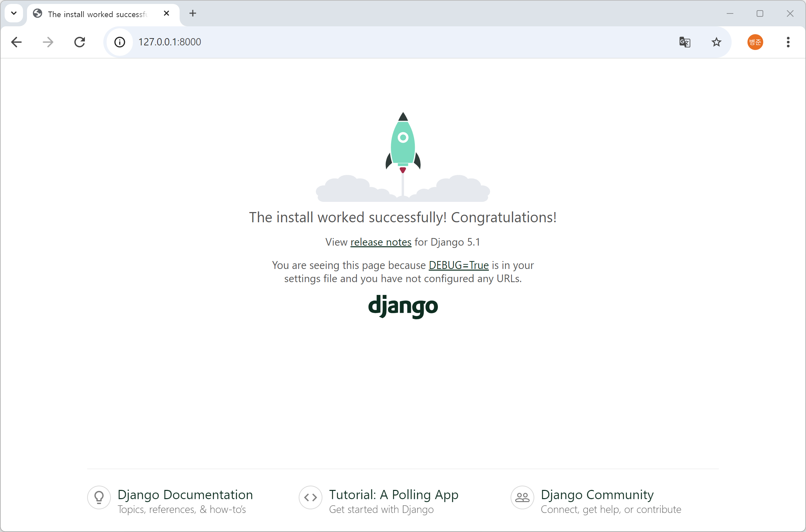The height and width of the screenshot is (532, 806).
Task: Open Google Translate page icon
Action: [x=685, y=42]
